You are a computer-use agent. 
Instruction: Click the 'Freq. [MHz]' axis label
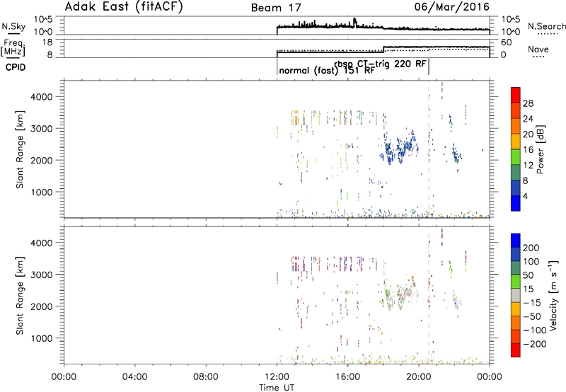(x=13, y=47)
